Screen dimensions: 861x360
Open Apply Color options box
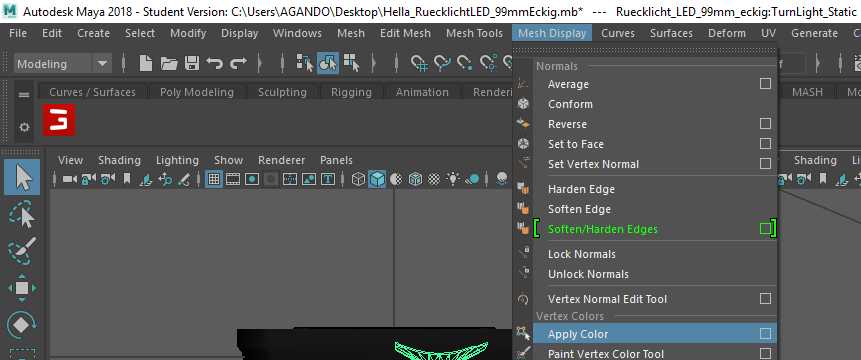click(x=765, y=334)
